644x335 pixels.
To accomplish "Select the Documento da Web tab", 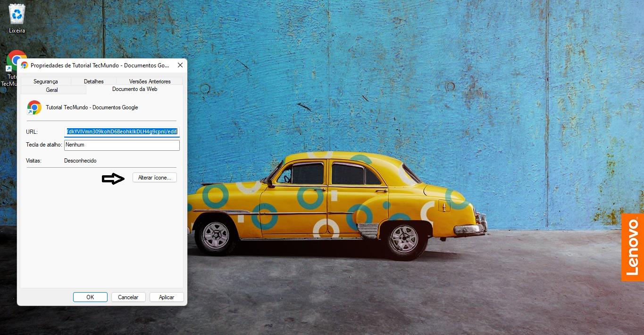I will coord(134,89).
